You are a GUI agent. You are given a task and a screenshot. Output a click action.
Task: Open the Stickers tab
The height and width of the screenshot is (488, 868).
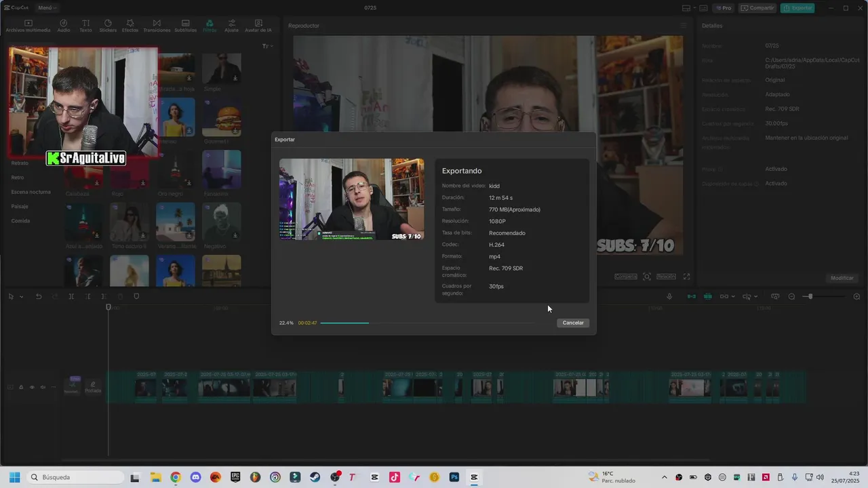coord(108,26)
